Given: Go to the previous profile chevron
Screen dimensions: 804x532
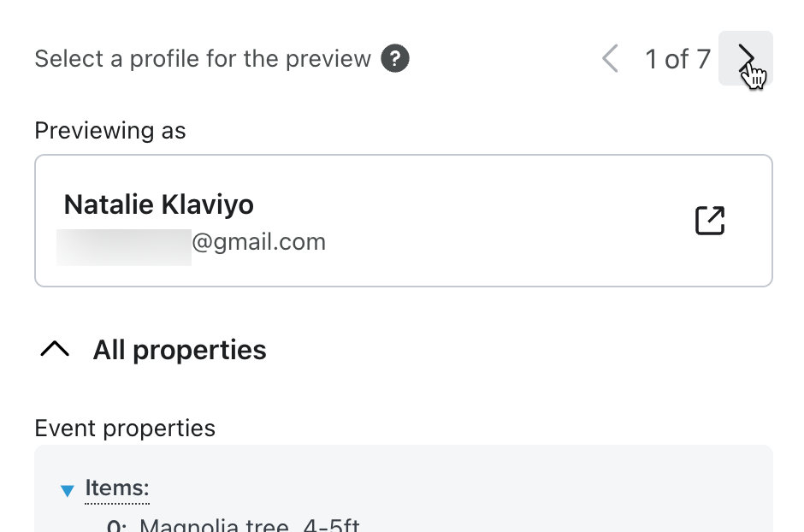Looking at the screenshot, I should [x=610, y=59].
